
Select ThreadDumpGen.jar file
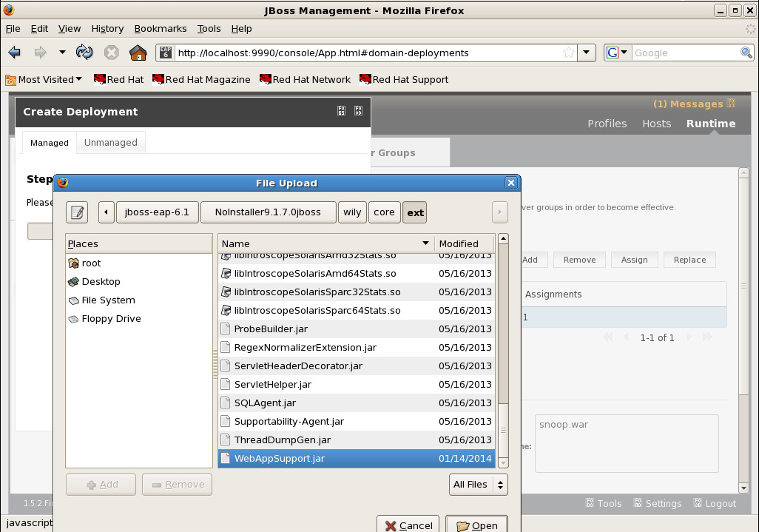pyautogui.click(x=357, y=440)
